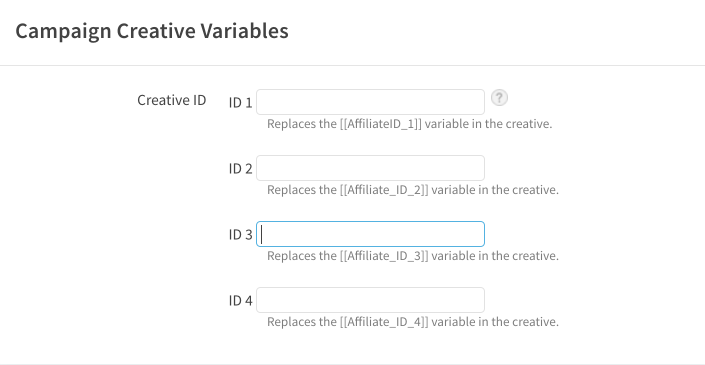Open the help tooltip beside ID 1
The width and height of the screenshot is (705, 365).
tap(499, 98)
